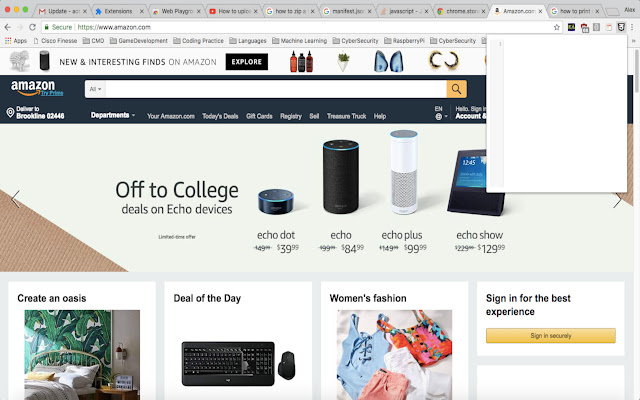Open the All categories search dropdown

95,89
